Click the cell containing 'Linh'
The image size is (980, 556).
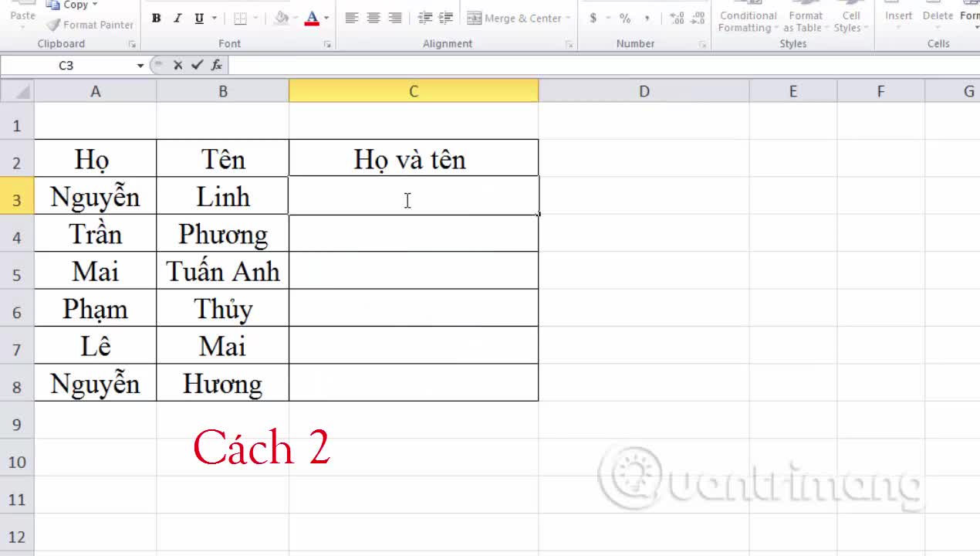pyautogui.click(x=223, y=196)
